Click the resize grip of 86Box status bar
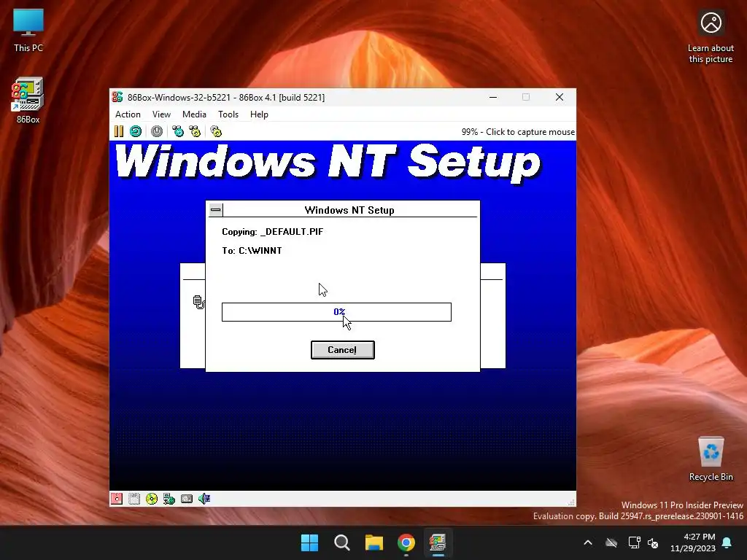This screenshot has width=747, height=560. click(x=571, y=502)
